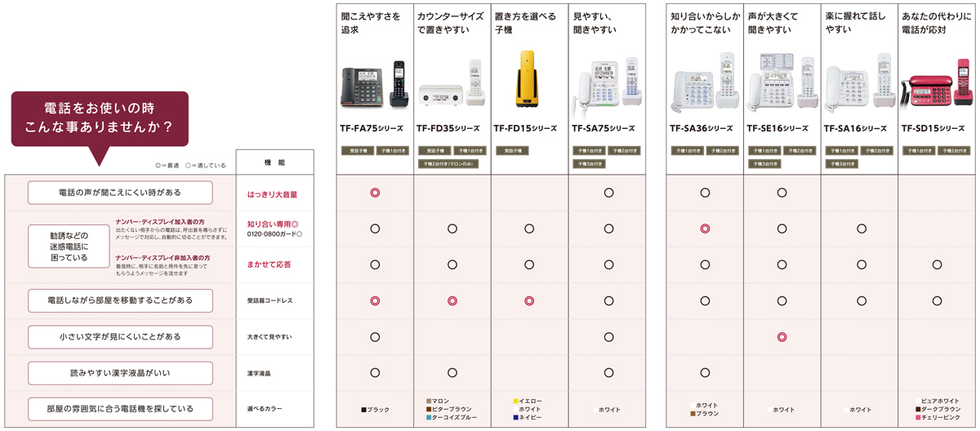The width and height of the screenshot is (980, 431).
Task: Click the TF-SA75シリーズ model name
Action: [603, 128]
